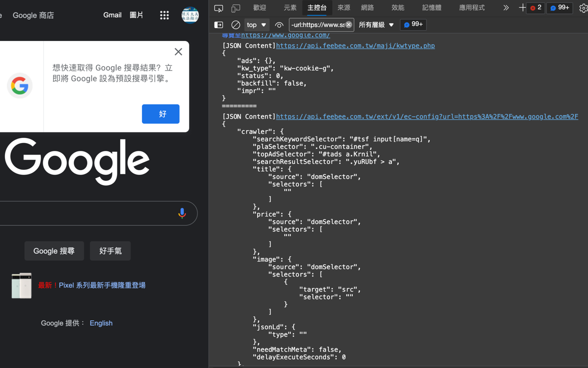
Task: Switch to the 網路 panel
Action: (x=367, y=8)
